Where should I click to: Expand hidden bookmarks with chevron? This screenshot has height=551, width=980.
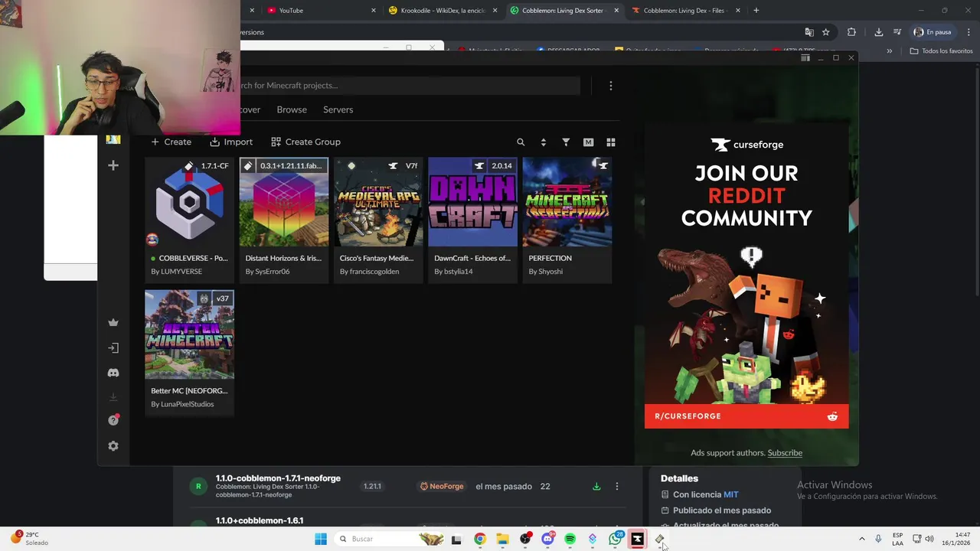coord(889,51)
